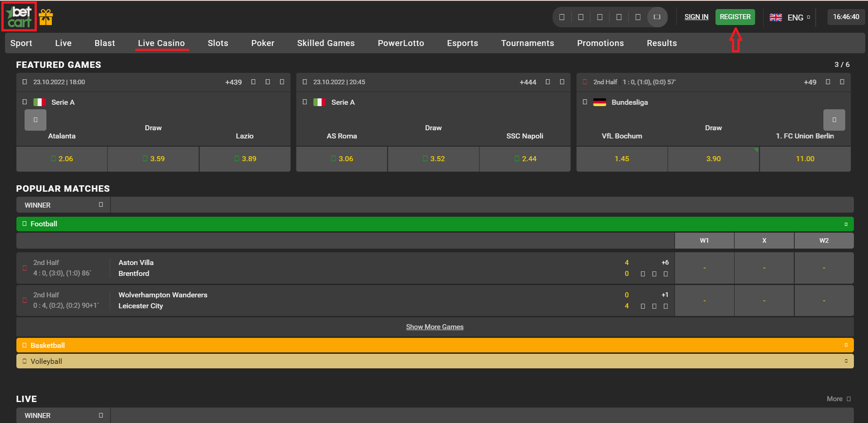
Task: Click Italy flag on AS Roma card
Action: point(320,102)
